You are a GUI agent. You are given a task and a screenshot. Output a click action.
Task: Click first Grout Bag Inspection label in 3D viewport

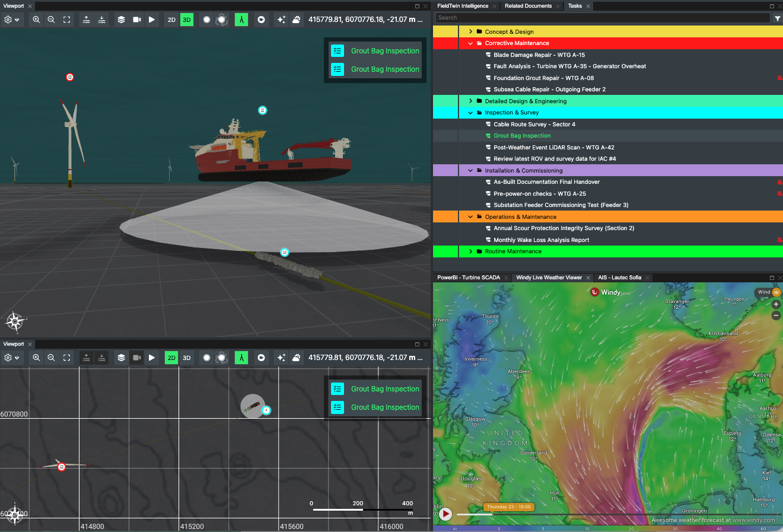pyautogui.click(x=385, y=51)
